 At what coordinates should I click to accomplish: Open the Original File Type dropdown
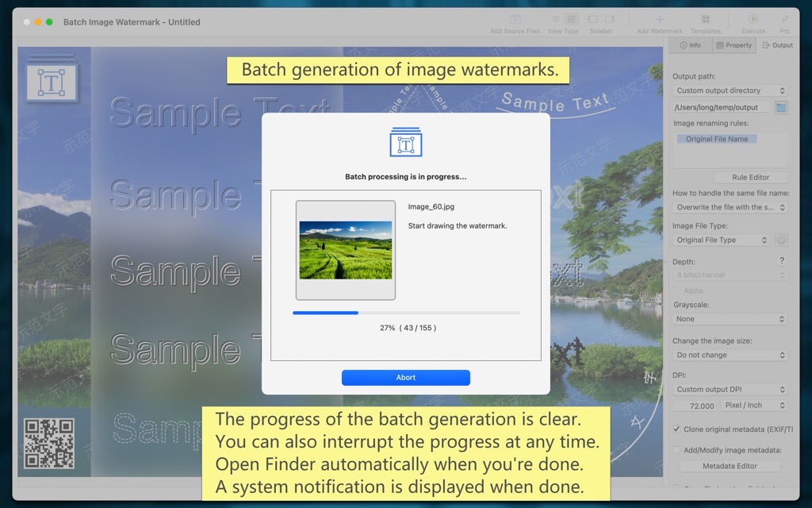click(722, 240)
